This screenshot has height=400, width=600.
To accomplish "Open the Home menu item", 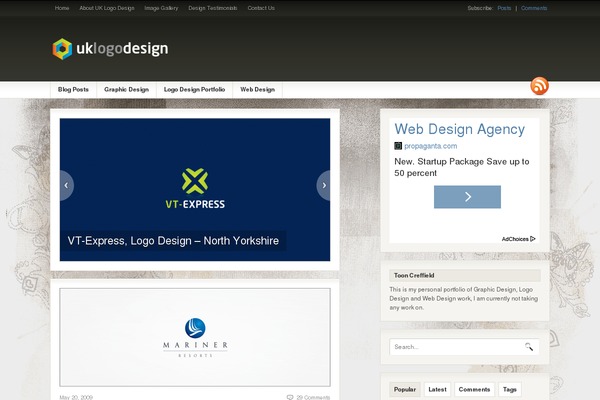I will pyautogui.click(x=62, y=8).
